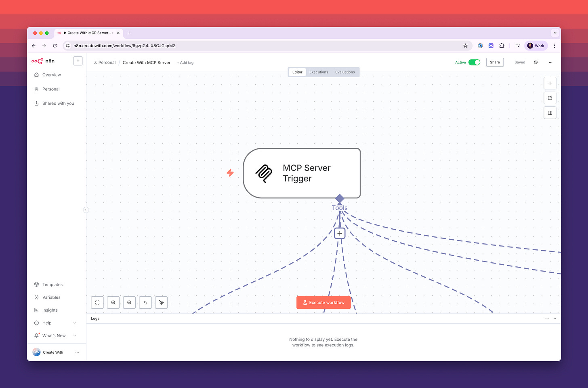Select the Create With MCP Server browser tab
This screenshot has width=588, height=388.
tap(88, 33)
